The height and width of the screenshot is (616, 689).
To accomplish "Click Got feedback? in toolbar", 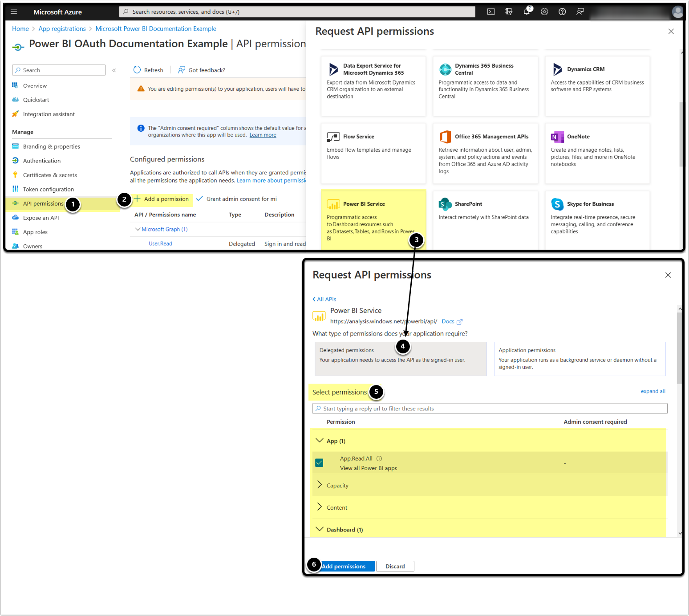I will click(x=202, y=70).
